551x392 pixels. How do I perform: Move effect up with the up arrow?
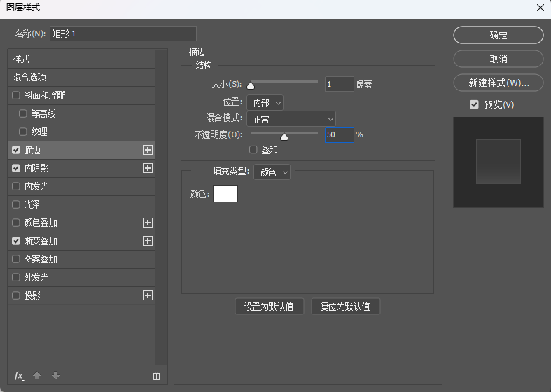(x=36, y=376)
